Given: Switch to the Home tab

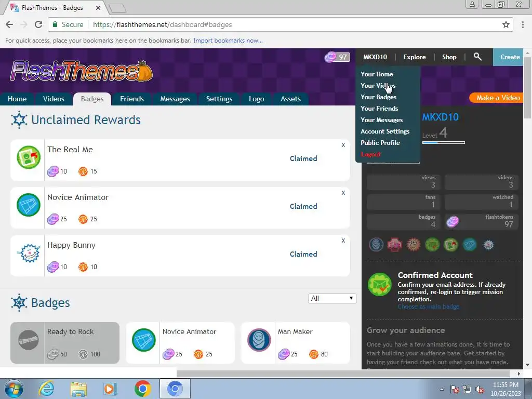Looking at the screenshot, I should coord(17,99).
